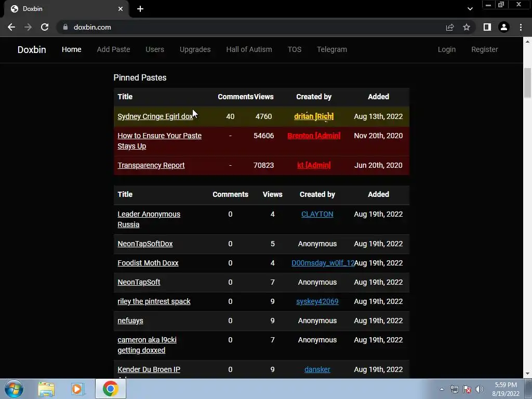Open the browser side panel icon
This screenshot has width=532, height=399.
pyautogui.click(x=487, y=27)
